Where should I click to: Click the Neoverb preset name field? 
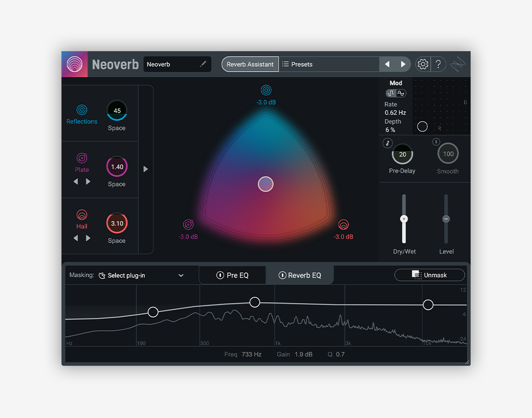(178, 64)
